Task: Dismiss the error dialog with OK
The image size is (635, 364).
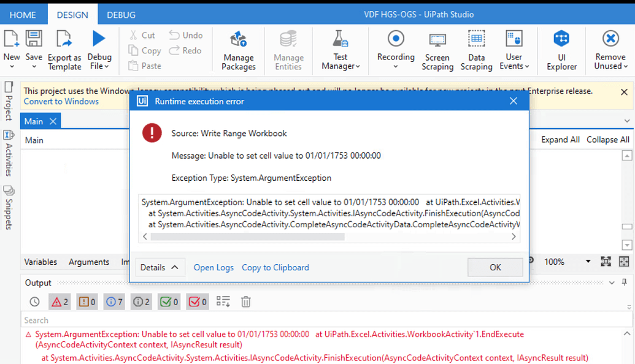Action: (495, 267)
